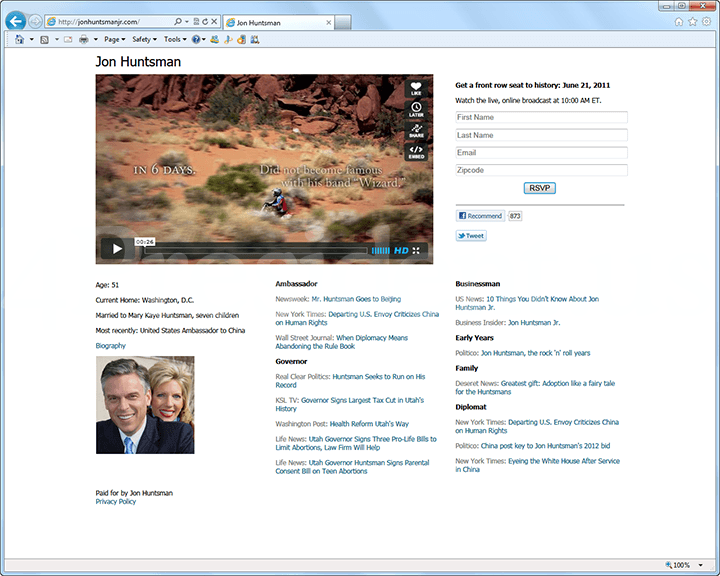This screenshot has width=720, height=576.
Task: Open the Biography link
Action: (x=111, y=345)
